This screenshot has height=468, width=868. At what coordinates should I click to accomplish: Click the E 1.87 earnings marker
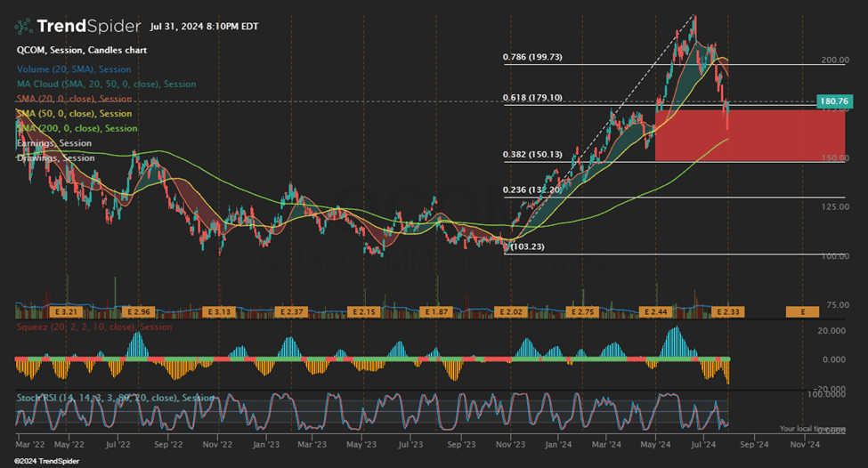[x=435, y=312]
